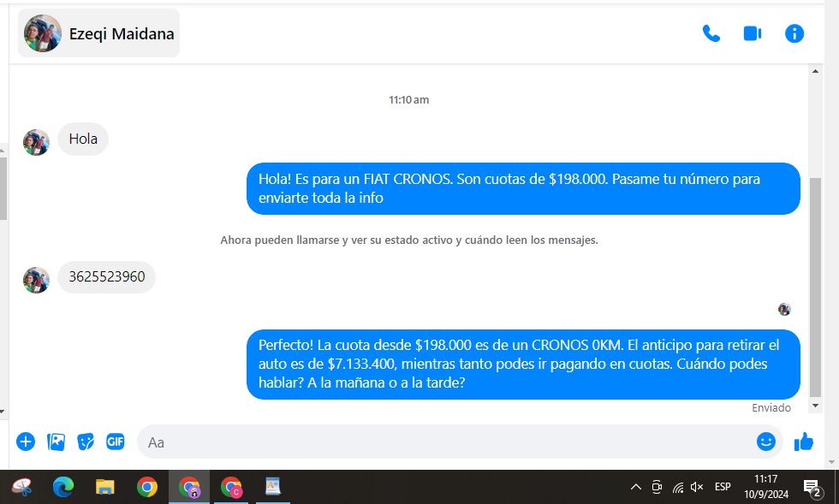The width and height of the screenshot is (839, 504).
Task: Open conversation information panel
Action: click(x=794, y=33)
